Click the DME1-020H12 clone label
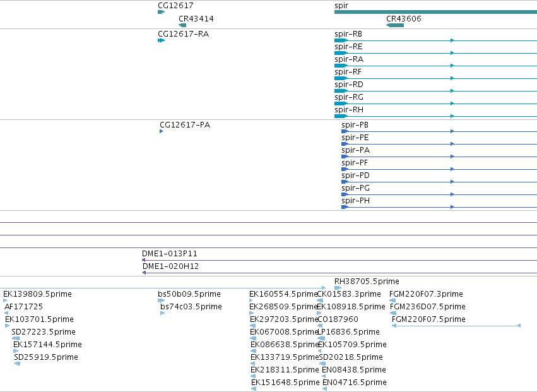Image resolution: width=537 pixels, height=392 pixels. 170,266
